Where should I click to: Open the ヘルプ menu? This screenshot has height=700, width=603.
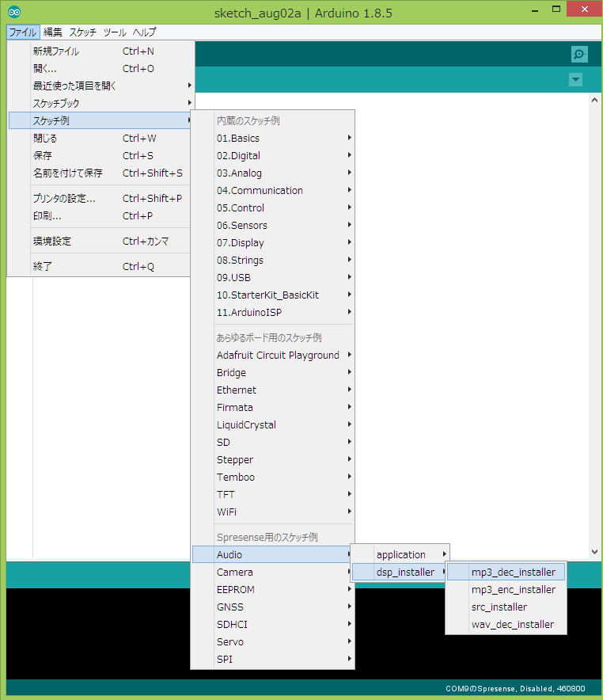point(144,32)
